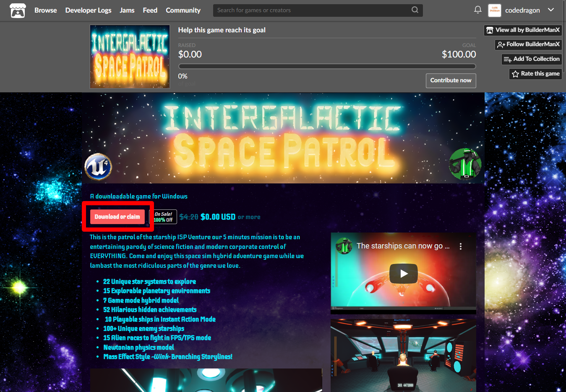Open the starship bridge screenshot
566x392 pixels.
pos(403,355)
